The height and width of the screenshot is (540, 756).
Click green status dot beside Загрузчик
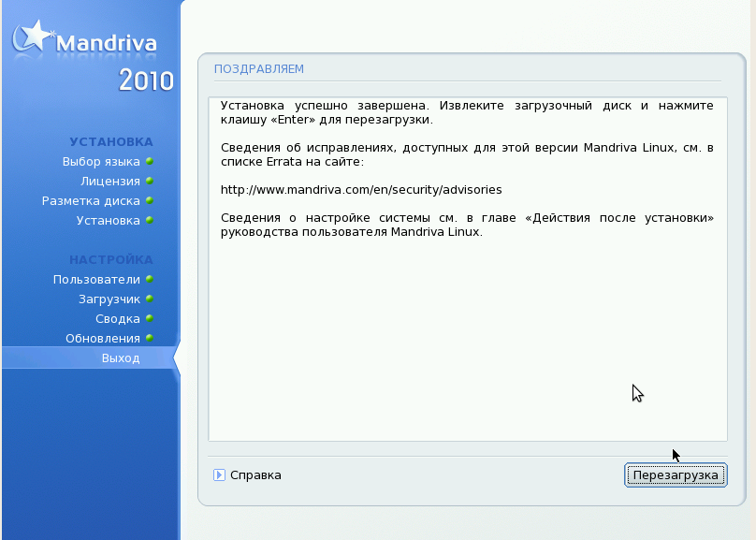coord(150,299)
